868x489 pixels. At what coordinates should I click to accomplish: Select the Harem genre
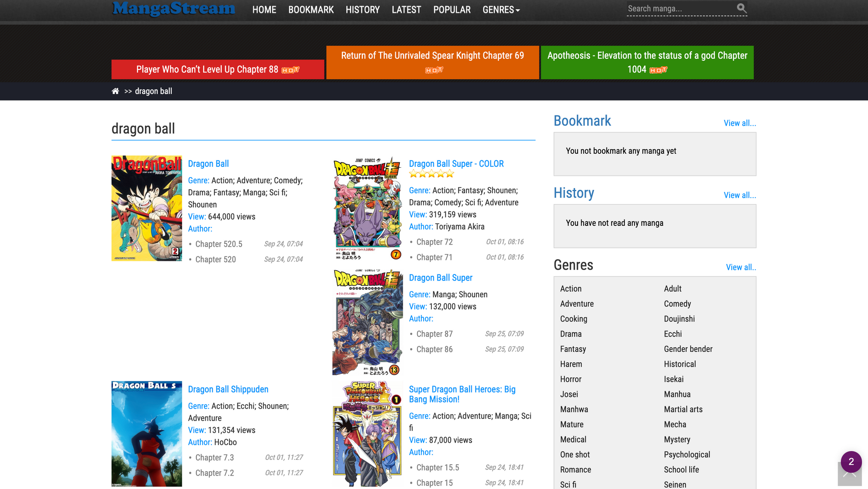tap(571, 364)
